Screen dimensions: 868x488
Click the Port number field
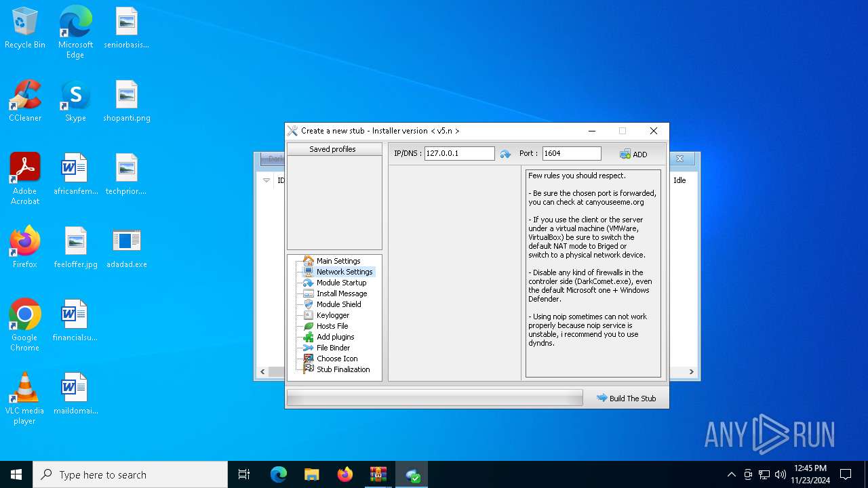(x=572, y=154)
